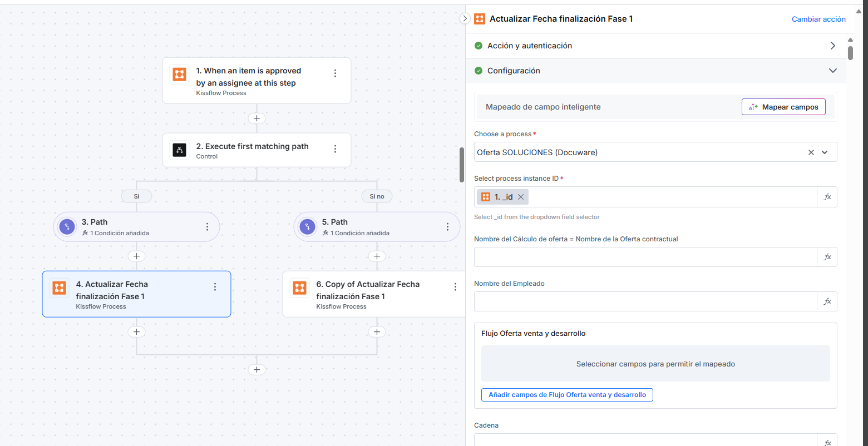
Task: Click the three-dot menu on 3. Path
Action: click(x=207, y=227)
